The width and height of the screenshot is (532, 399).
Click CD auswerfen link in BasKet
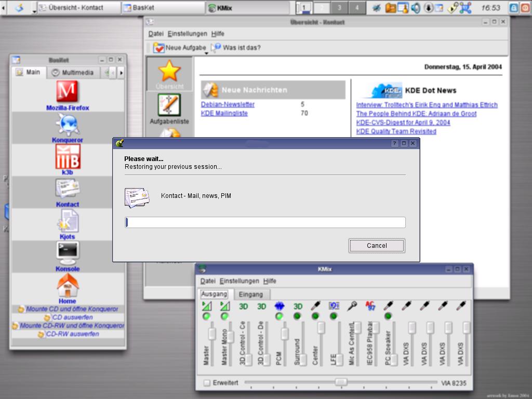pyautogui.click(x=72, y=317)
